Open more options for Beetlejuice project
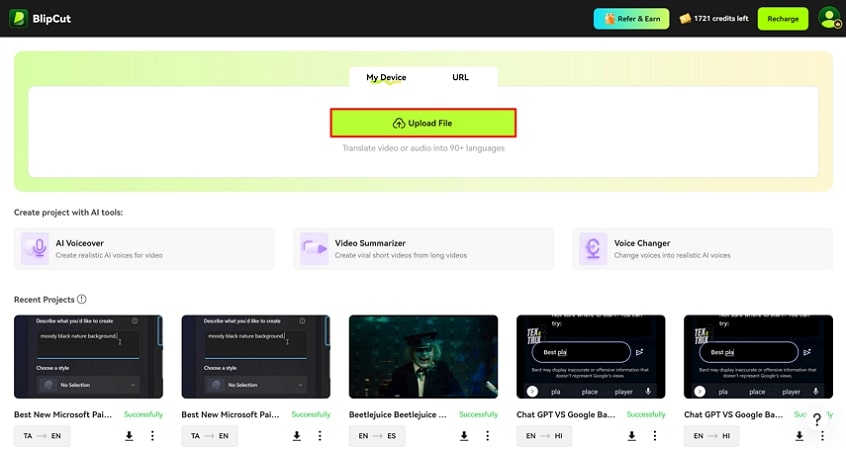Image resolution: width=846 pixels, height=450 pixels. tap(487, 436)
